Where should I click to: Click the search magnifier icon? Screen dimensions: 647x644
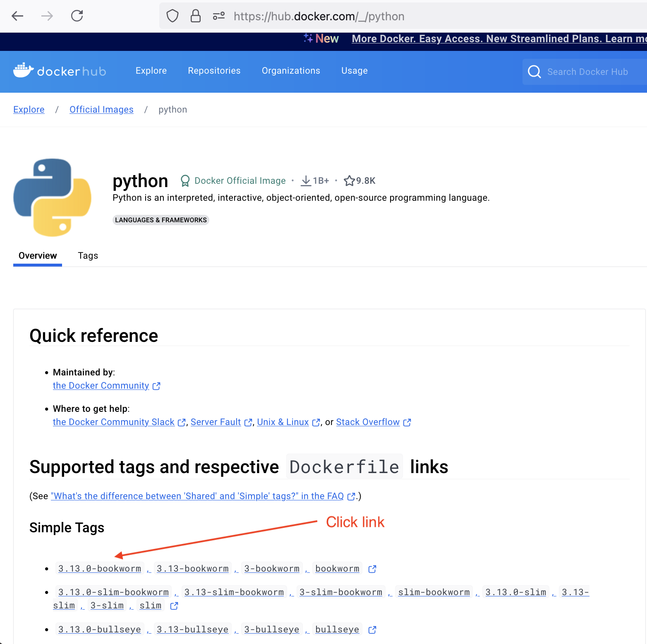pyautogui.click(x=534, y=72)
